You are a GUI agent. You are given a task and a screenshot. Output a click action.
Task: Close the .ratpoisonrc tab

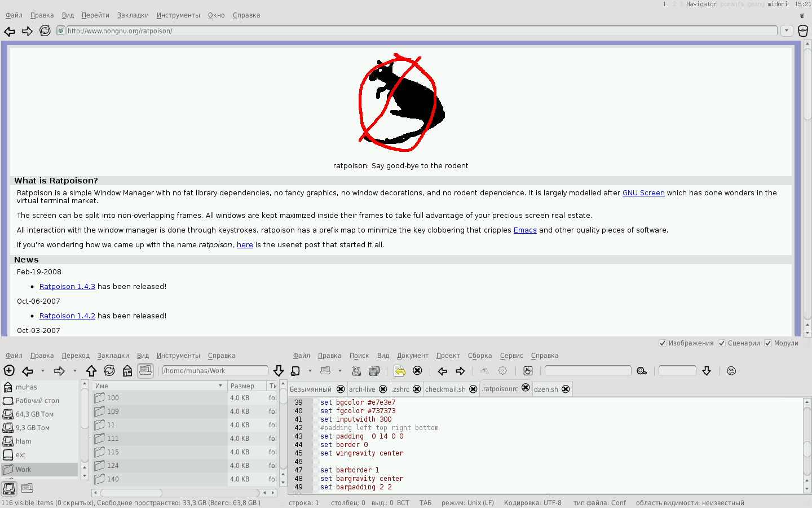pyautogui.click(x=526, y=388)
